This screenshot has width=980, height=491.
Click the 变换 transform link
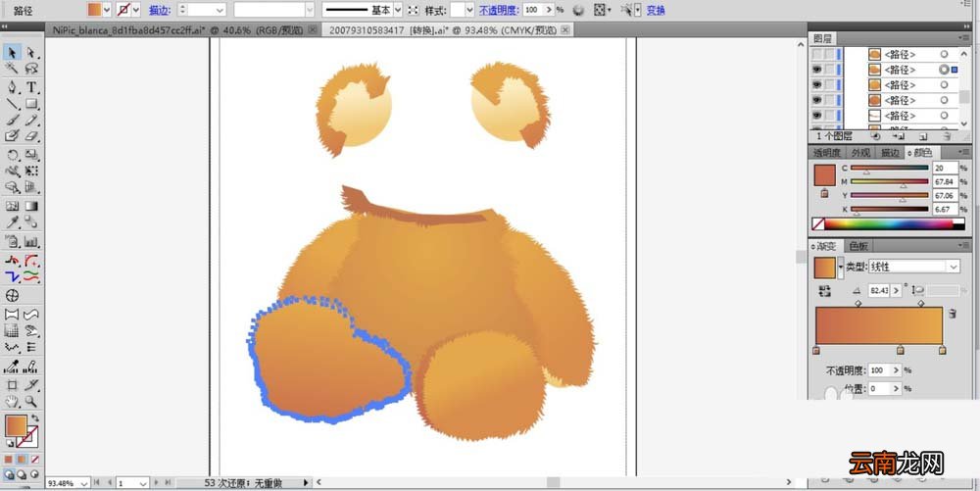[655, 10]
